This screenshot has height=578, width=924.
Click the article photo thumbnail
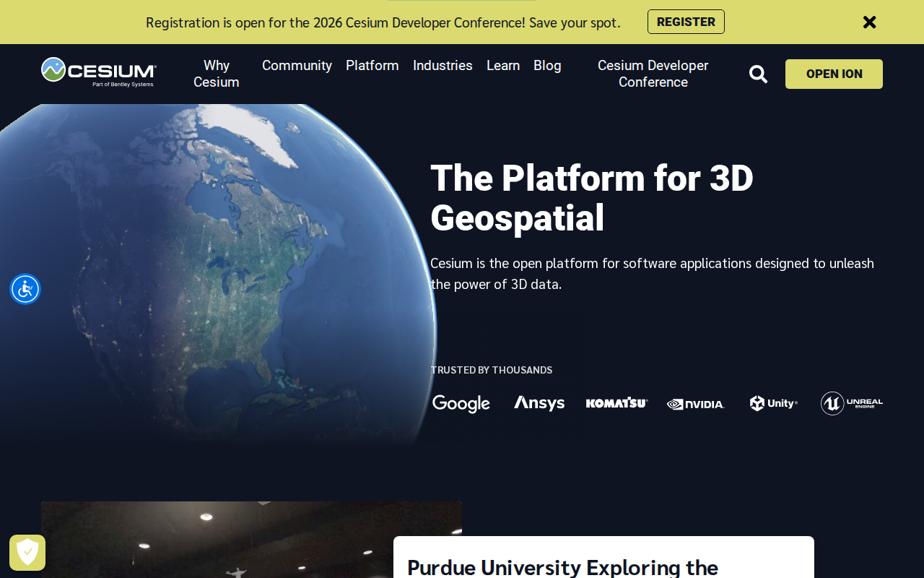[x=251, y=540]
